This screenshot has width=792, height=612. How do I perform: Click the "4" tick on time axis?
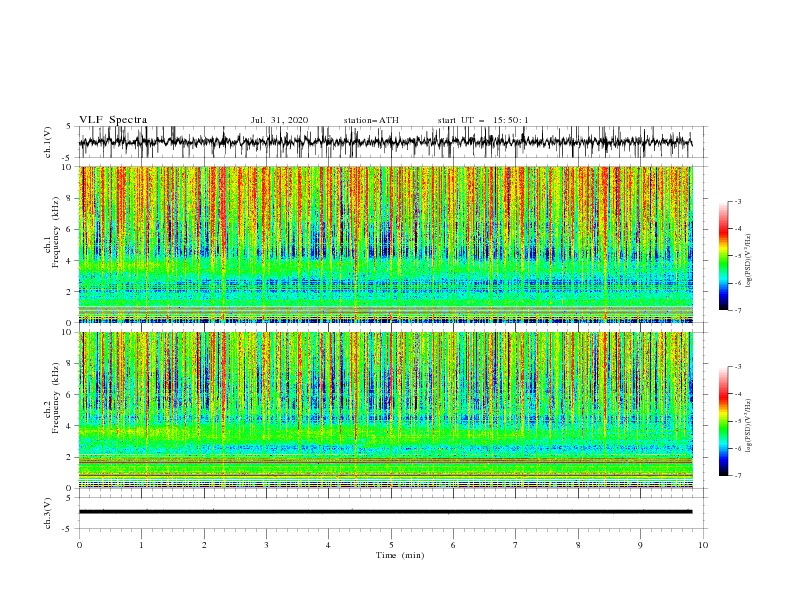coord(329,545)
